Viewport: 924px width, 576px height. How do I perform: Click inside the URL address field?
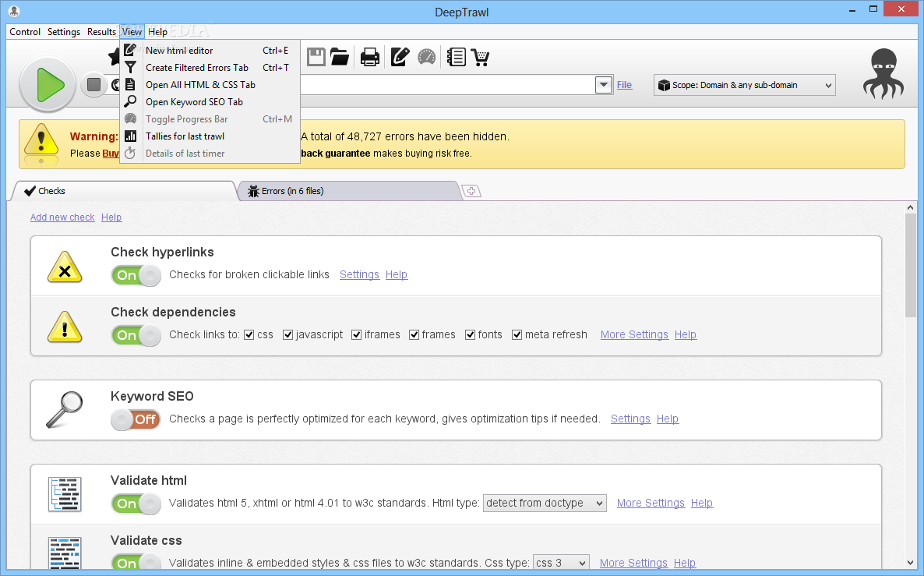pos(448,85)
